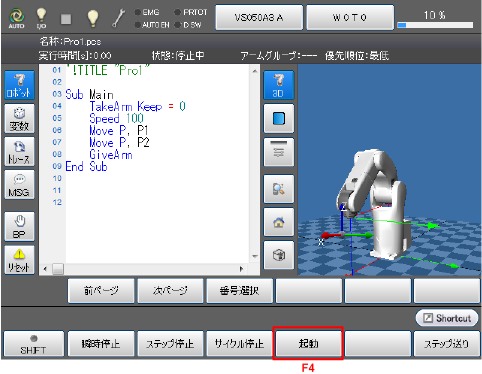Open the 変数 variables panel

(x=19, y=118)
